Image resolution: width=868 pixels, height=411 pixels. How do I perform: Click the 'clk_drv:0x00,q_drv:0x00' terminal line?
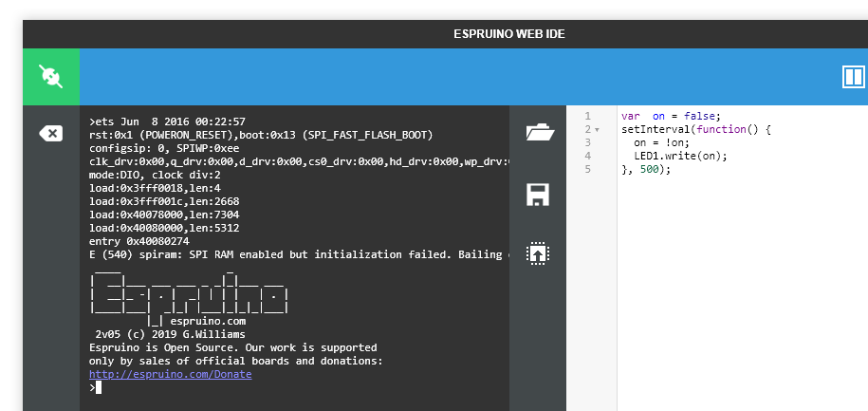[x=299, y=161]
